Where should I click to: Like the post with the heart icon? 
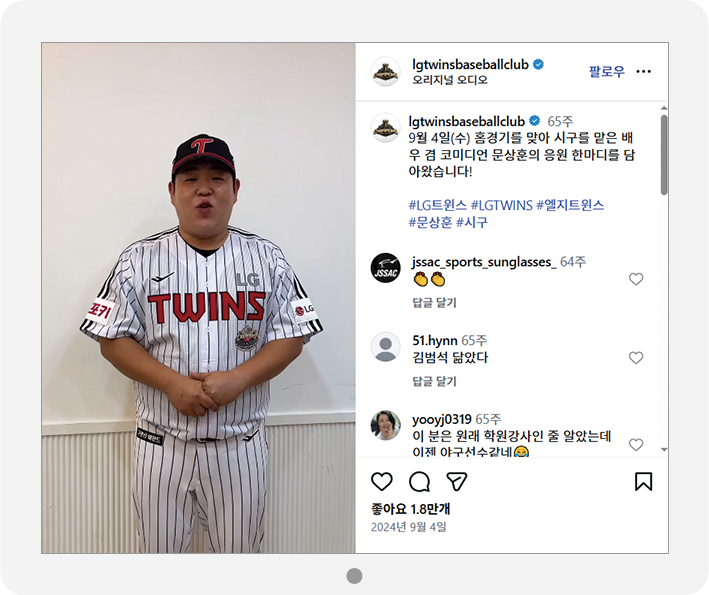[382, 482]
